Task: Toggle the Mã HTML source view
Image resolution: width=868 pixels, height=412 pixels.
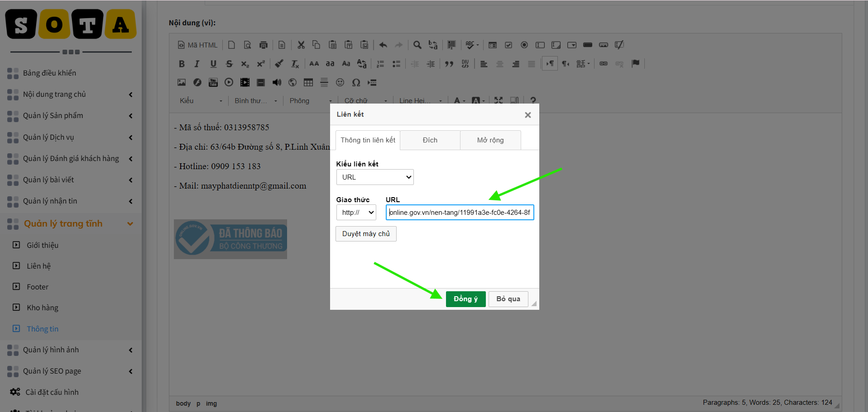Action: coord(197,45)
